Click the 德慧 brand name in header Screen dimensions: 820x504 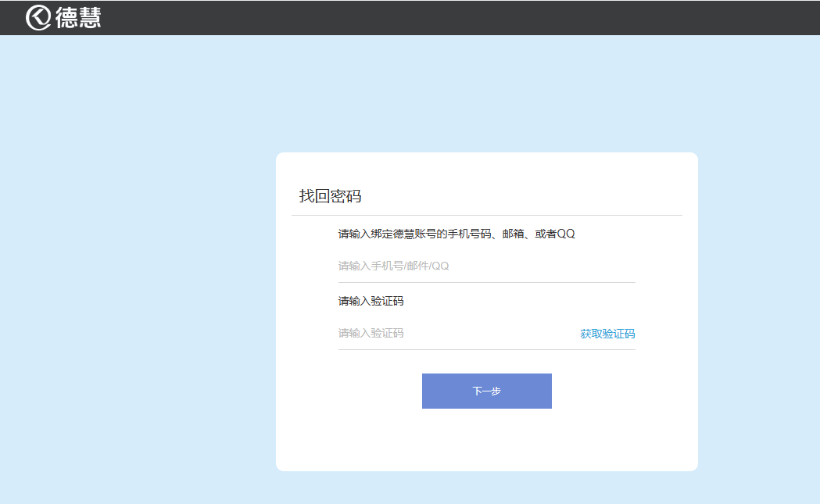point(78,18)
